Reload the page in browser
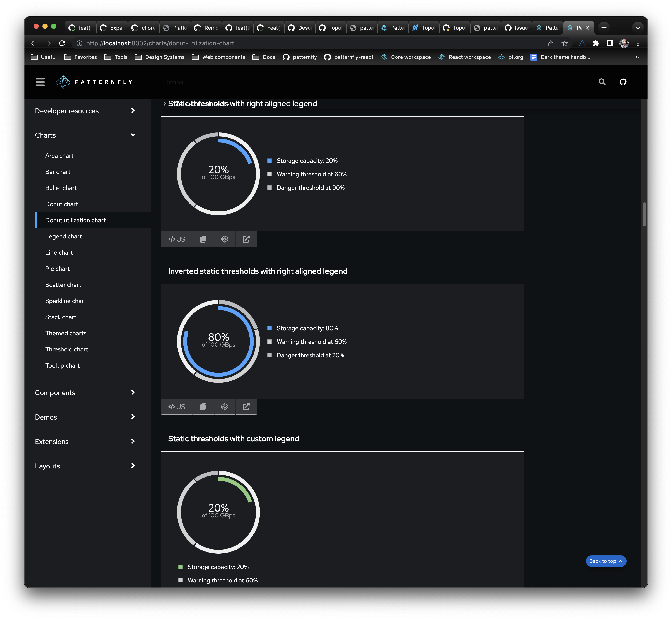Image resolution: width=672 pixels, height=620 pixels. [62, 43]
